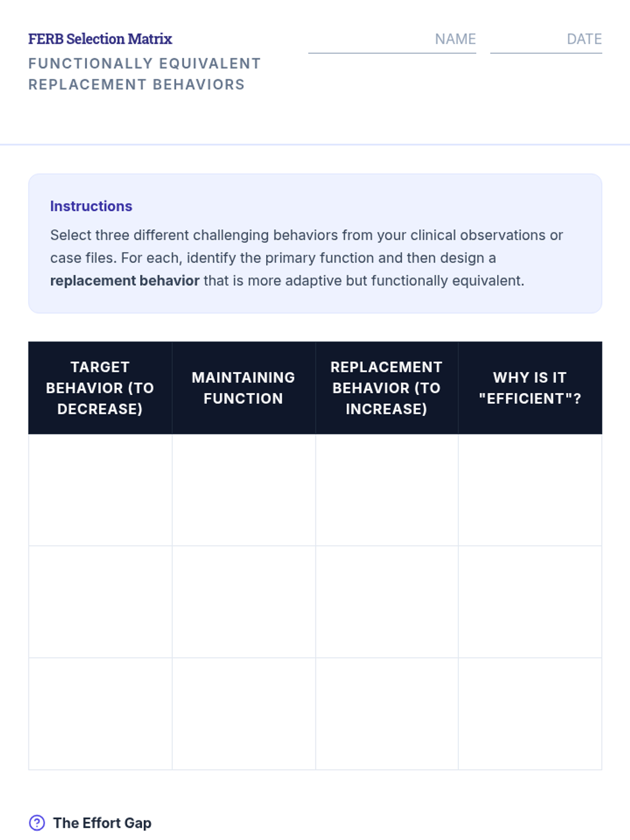
Task: Click the Instructions heading
Action: [91, 206]
